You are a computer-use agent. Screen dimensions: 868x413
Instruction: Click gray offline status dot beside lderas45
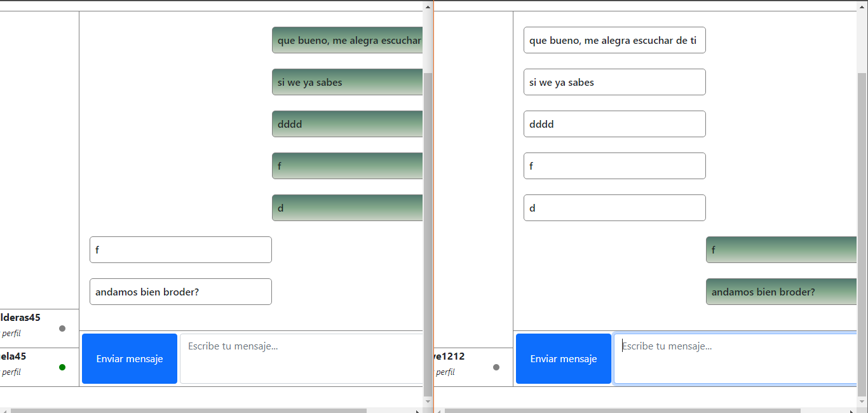[62, 328]
